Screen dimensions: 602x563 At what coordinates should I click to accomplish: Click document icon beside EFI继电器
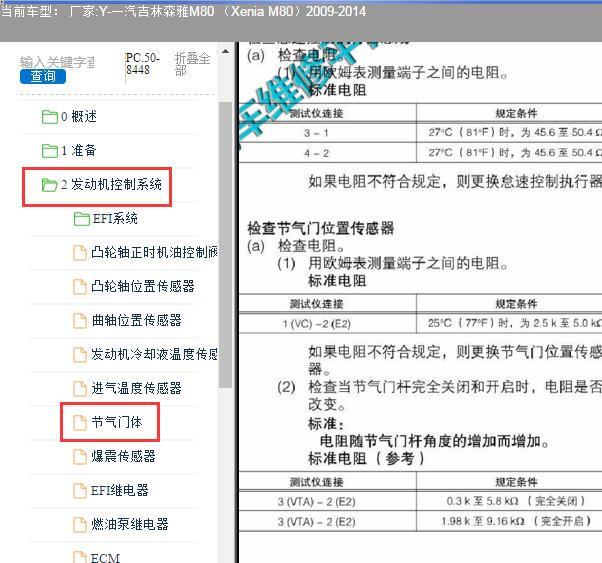(80, 490)
